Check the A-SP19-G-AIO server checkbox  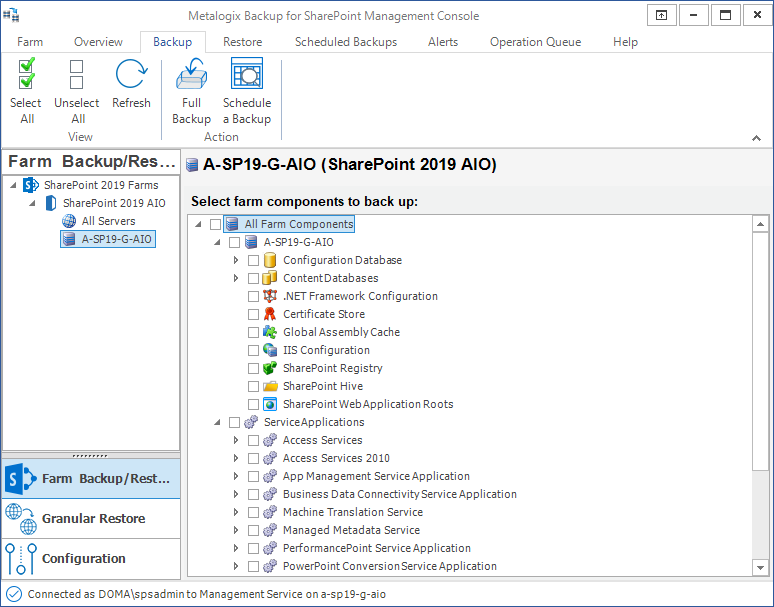pyautogui.click(x=234, y=242)
